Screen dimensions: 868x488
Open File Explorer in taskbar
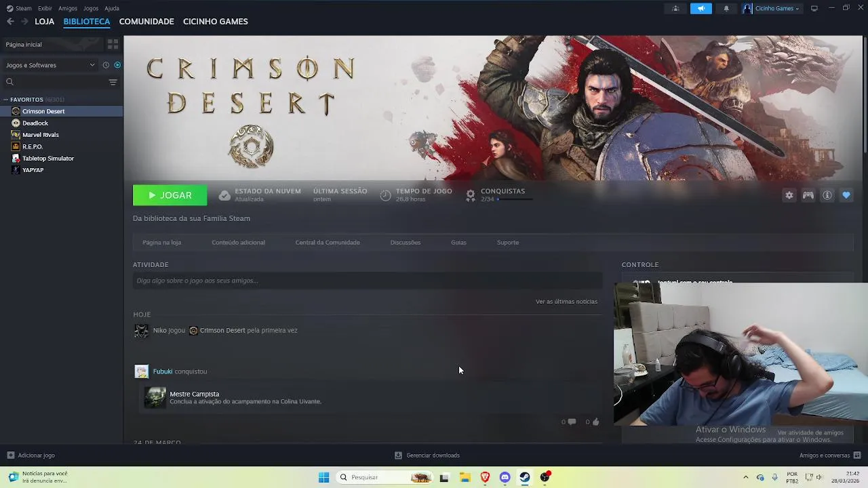465,477
